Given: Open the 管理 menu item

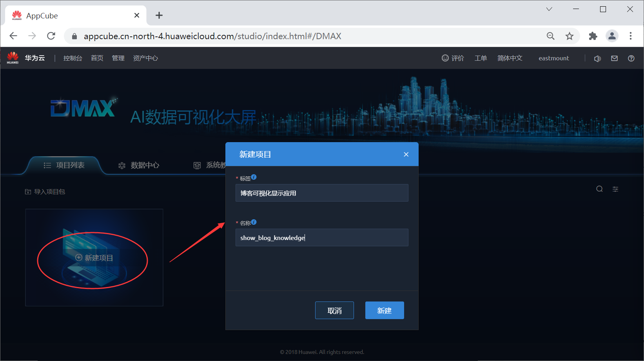Looking at the screenshot, I should 118,58.
